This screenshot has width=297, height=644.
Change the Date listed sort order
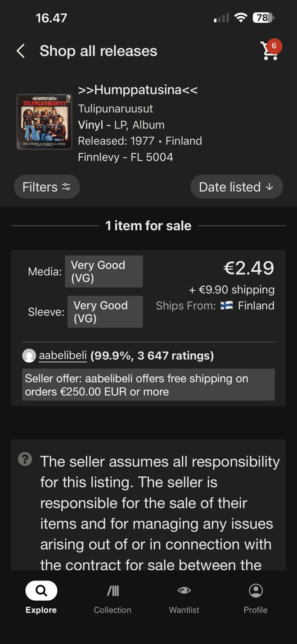click(236, 187)
